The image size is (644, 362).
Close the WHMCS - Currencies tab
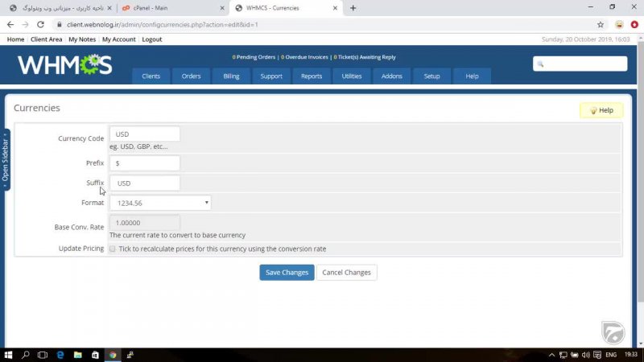click(x=335, y=8)
